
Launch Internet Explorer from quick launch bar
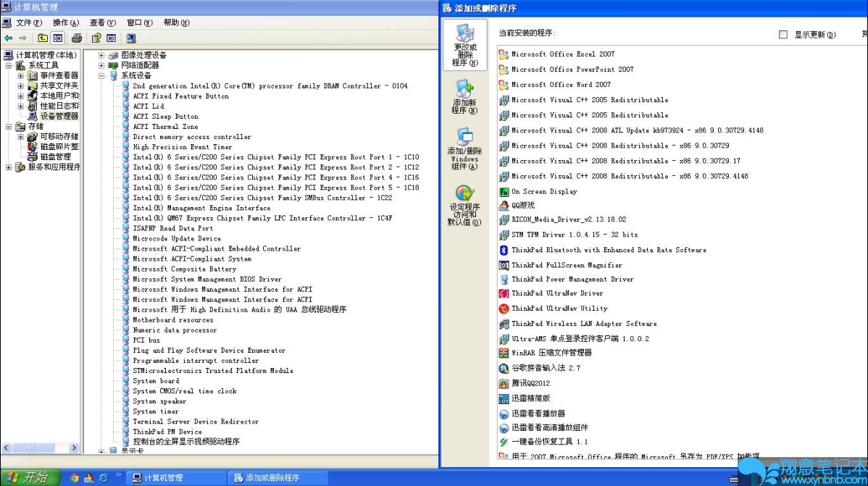[x=103, y=478]
